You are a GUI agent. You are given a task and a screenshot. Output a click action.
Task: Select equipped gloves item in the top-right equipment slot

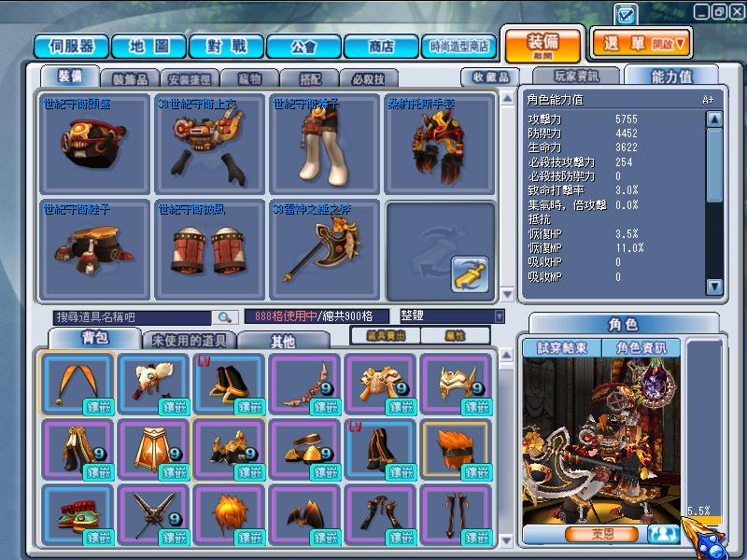(x=439, y=144)
